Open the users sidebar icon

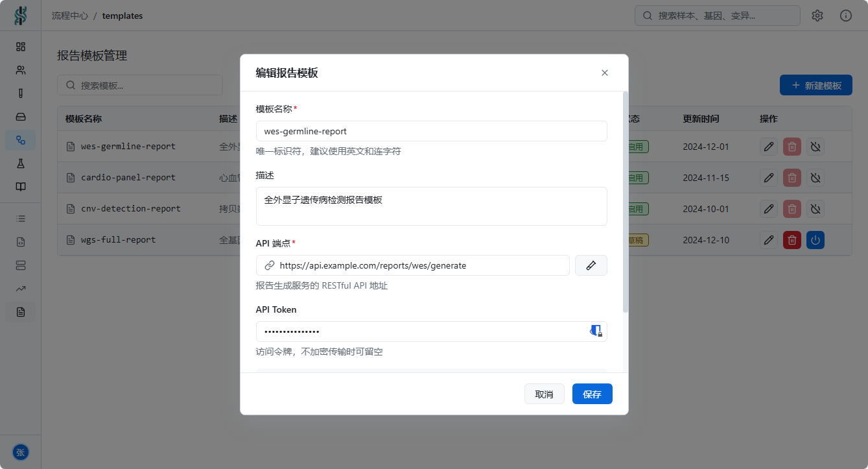[21, 70]
